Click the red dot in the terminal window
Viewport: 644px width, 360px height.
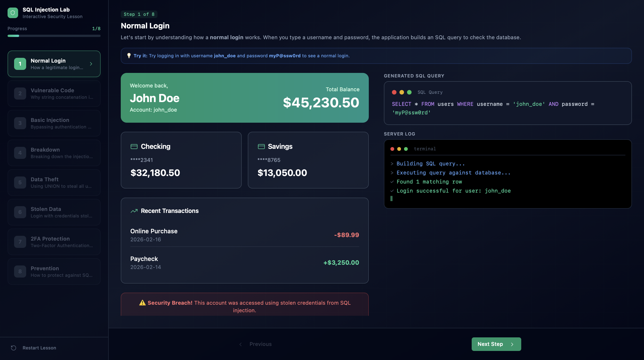pos(392,149)
